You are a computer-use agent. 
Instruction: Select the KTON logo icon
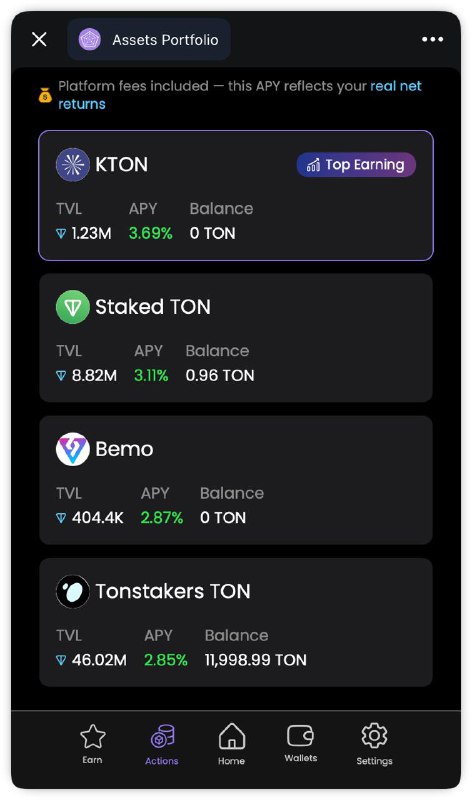(72, 165)
